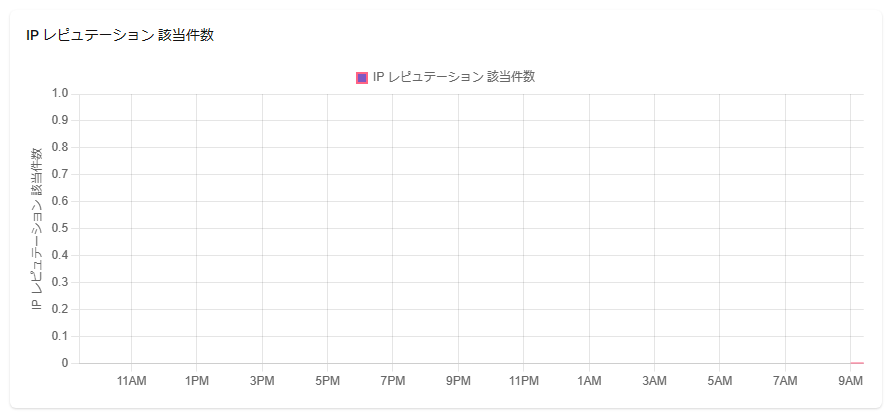
Task: Toggle the IP レピュテーション 該当件数 legend label
Action: point(454,78)
